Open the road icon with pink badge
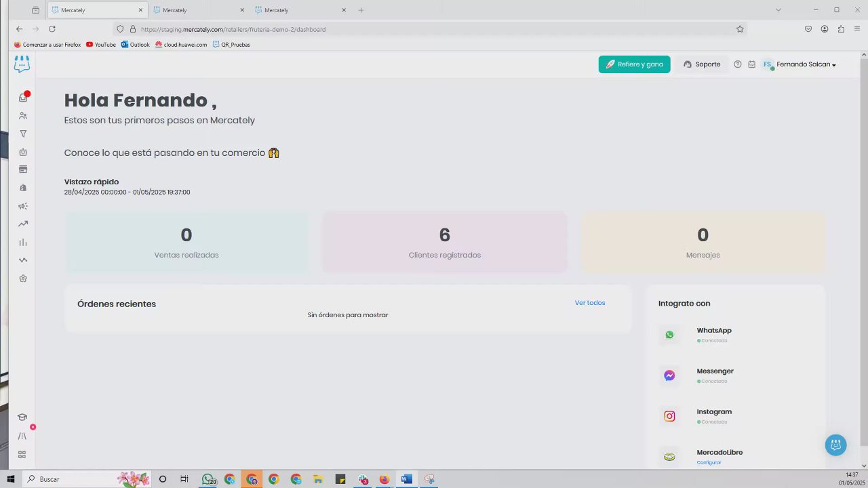Screen dimensions: 868x488 tap(22, 436)
